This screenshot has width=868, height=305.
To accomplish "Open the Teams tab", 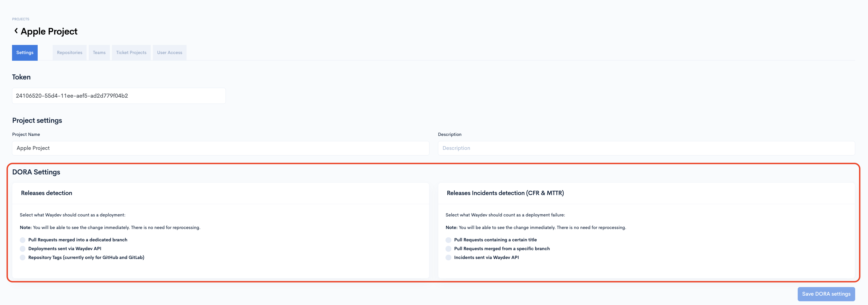I will coord(99,53).
